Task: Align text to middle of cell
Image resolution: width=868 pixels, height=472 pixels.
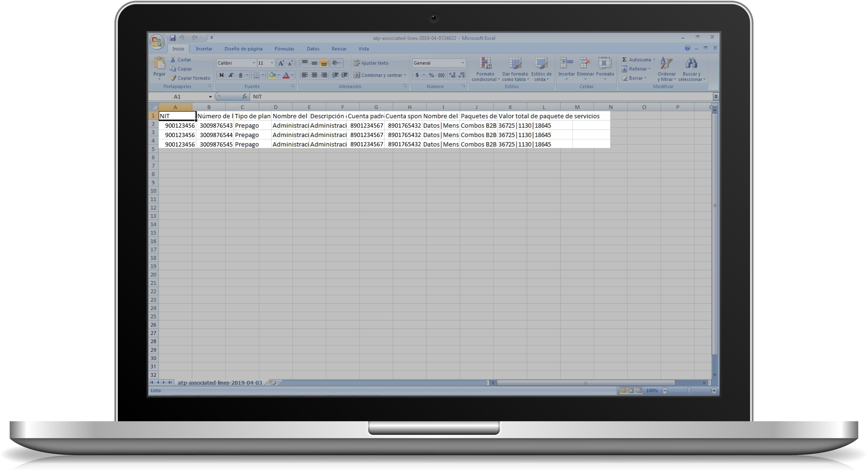Action: [x=314, y=63]
